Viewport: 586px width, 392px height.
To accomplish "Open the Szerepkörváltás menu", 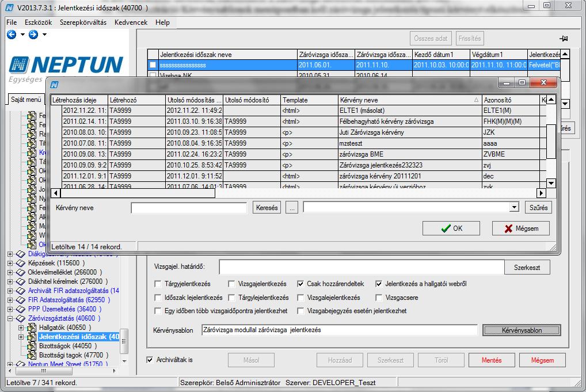I will 83,22.
